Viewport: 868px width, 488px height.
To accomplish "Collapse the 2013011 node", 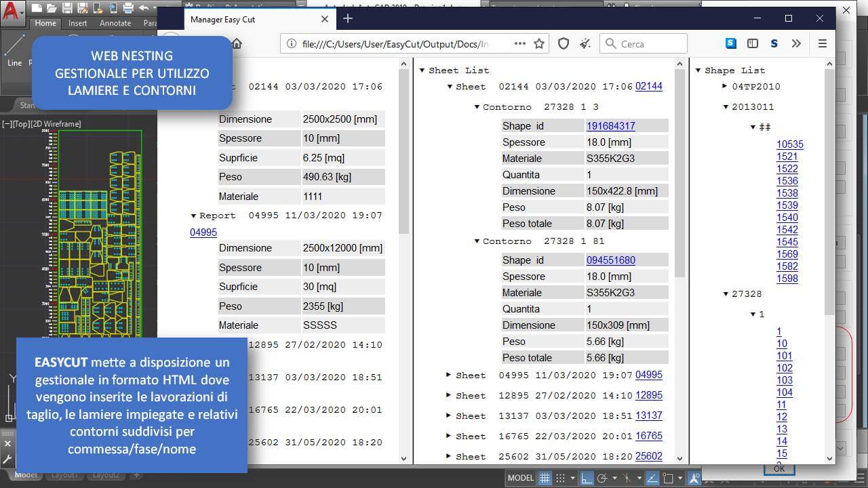I will coord(726,107).
